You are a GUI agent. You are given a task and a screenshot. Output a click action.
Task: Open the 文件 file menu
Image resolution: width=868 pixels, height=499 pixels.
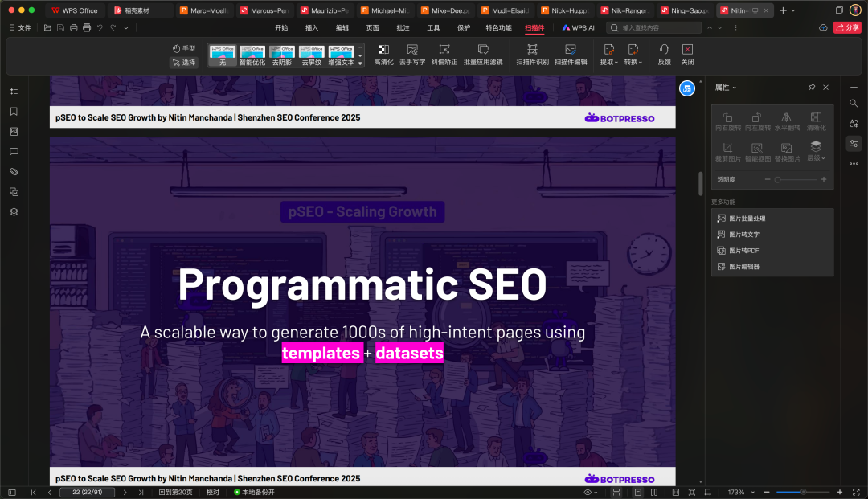click(20, 27)
